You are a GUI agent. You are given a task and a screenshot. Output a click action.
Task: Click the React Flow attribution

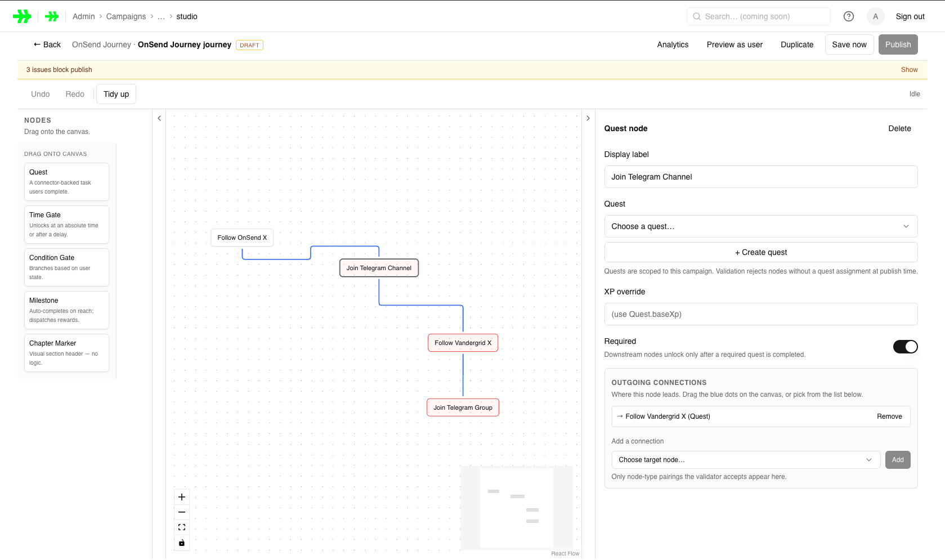pyautogui.click(x=565, y=554)
